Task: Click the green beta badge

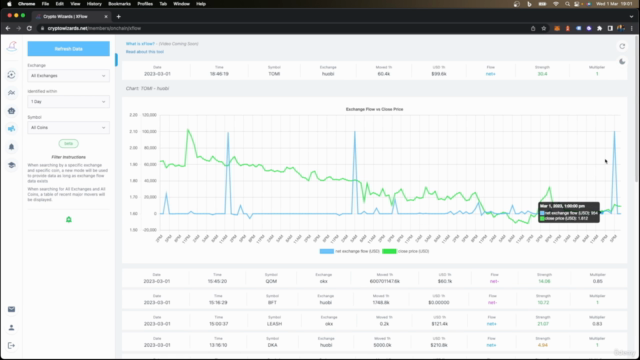Action: click(x=69, y=144)
